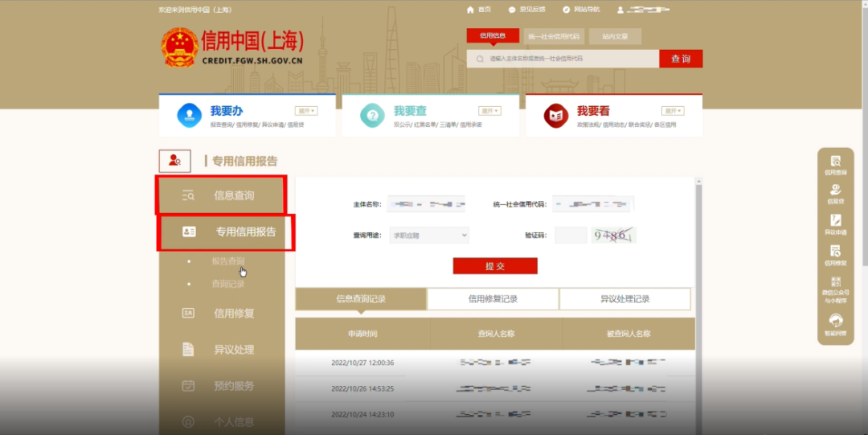Expand the 我要办 panel with 展开
This screenshot has width=868, height=435.
(306, 111)
